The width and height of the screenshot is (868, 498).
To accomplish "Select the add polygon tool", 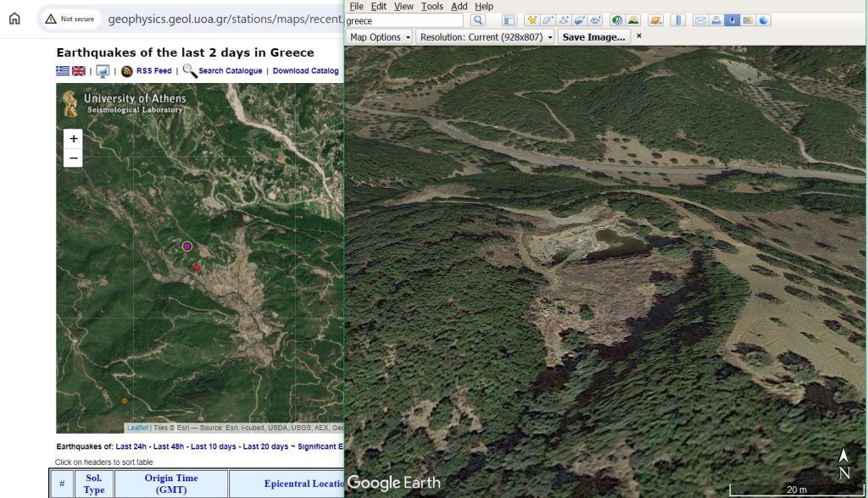I will (548, 20).
